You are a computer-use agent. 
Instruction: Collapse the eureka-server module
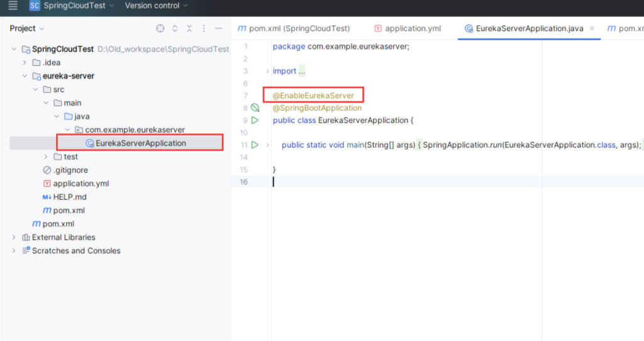pyautogui.click(x=25, y=76)
